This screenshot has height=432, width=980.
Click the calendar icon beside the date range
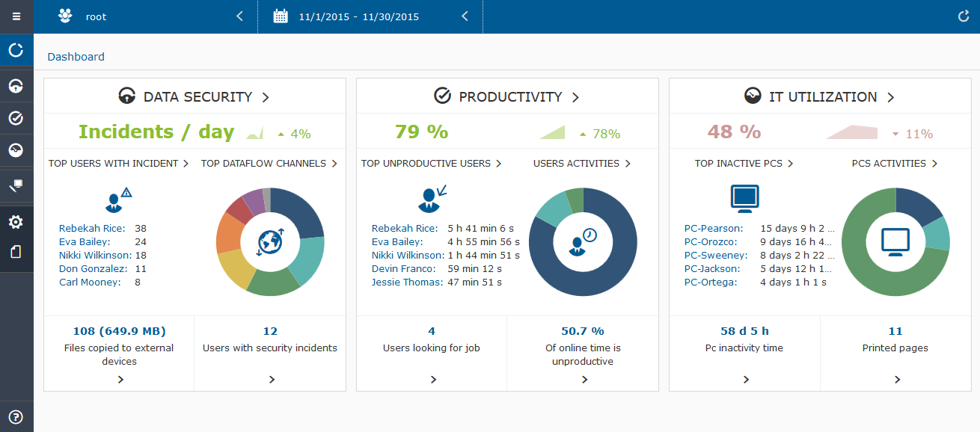281,16
